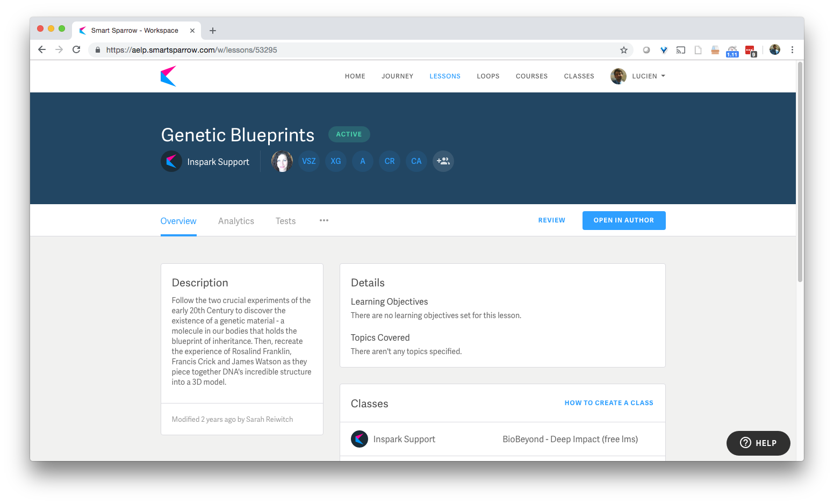Close the Smart Sparrow Workspace tab
Screen dimensions: 834x504
tap(192, 31)
